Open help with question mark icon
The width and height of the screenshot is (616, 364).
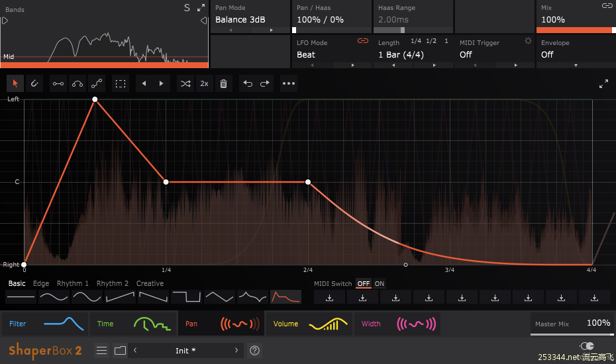click(254, 350)
